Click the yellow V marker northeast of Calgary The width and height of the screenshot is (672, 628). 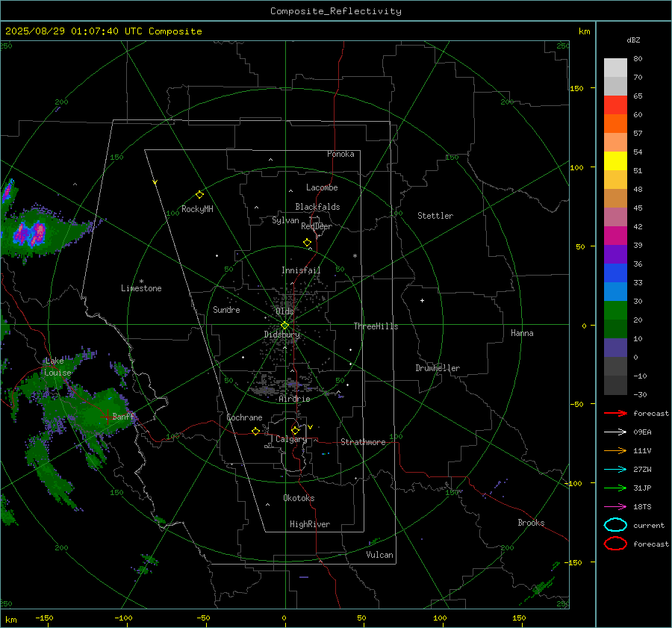(x=311, y=427)
